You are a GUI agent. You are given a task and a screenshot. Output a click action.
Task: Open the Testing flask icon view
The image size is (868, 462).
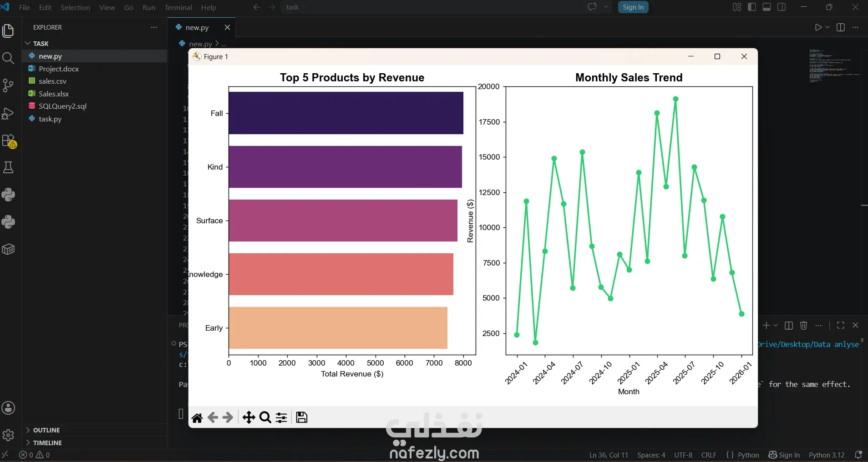pyautogui.click(x=8, y=167)
